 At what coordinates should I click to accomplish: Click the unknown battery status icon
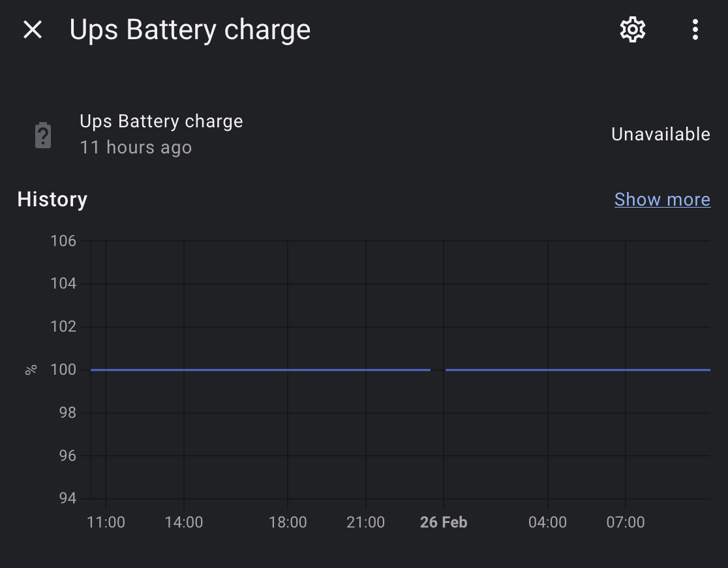(43, 135)
